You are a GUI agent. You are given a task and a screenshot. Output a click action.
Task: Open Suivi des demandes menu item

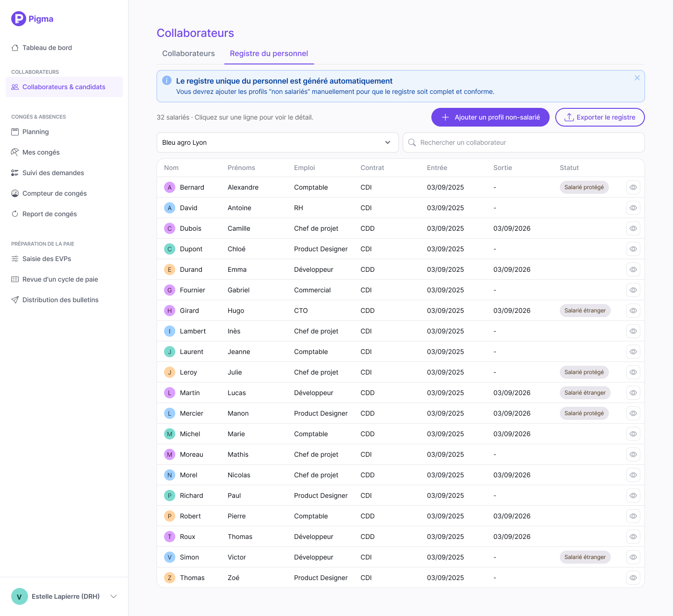point(64,173)
